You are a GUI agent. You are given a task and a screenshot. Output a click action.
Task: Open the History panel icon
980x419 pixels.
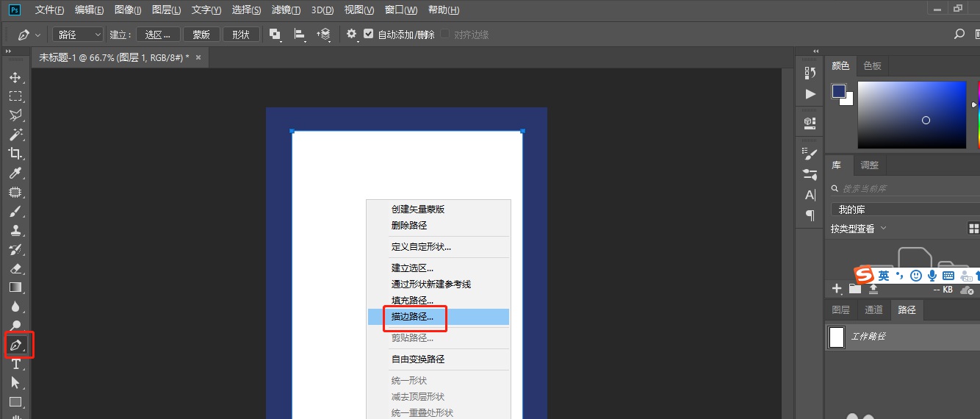(810, 72)
